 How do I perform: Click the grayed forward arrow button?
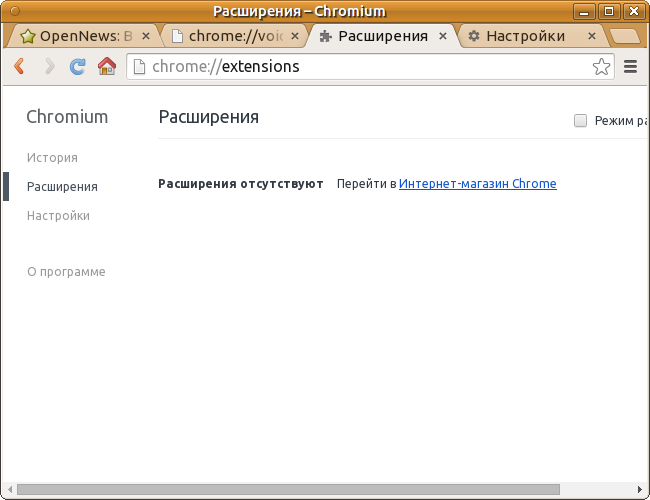pyautogui.click(x=49, y=66)
